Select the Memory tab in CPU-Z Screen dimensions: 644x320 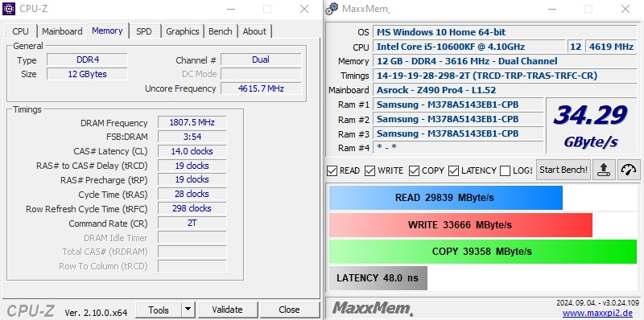point(107,31)
